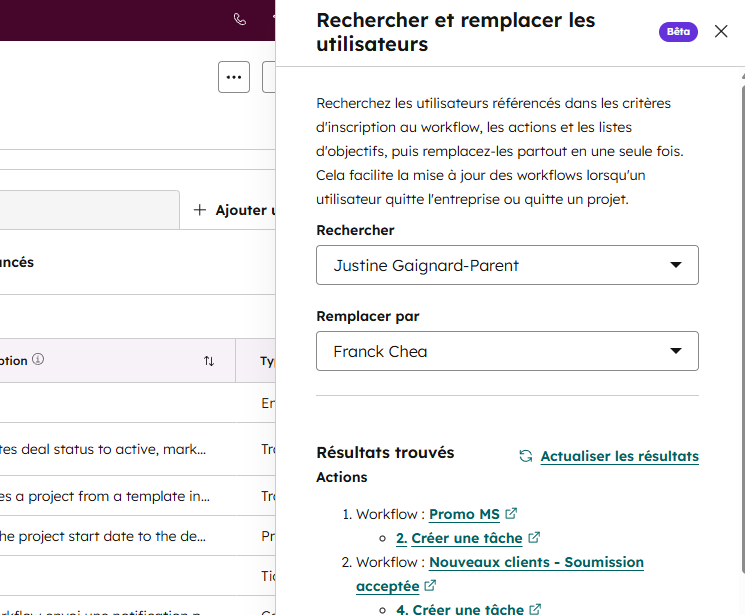Screen dimensions: 745x615
Task: Open the 2. Créer une tâche action link
Action: pos(460,538)
